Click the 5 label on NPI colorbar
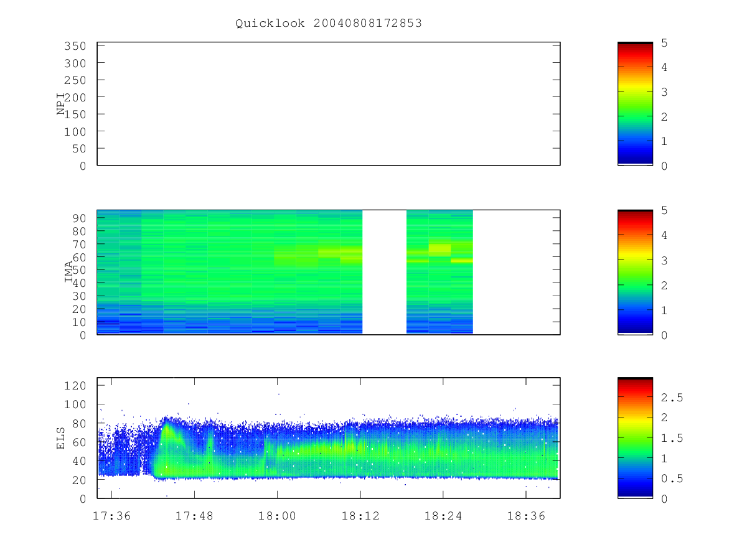This screenshot has width=747, height=560. click(x=664, y=43)
